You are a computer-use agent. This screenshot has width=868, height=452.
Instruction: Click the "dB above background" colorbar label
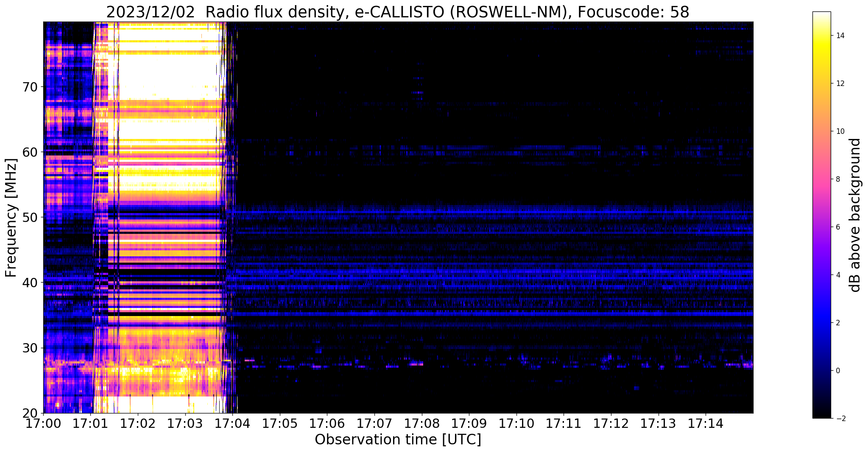pyautogui.click(x=855, y=215)
